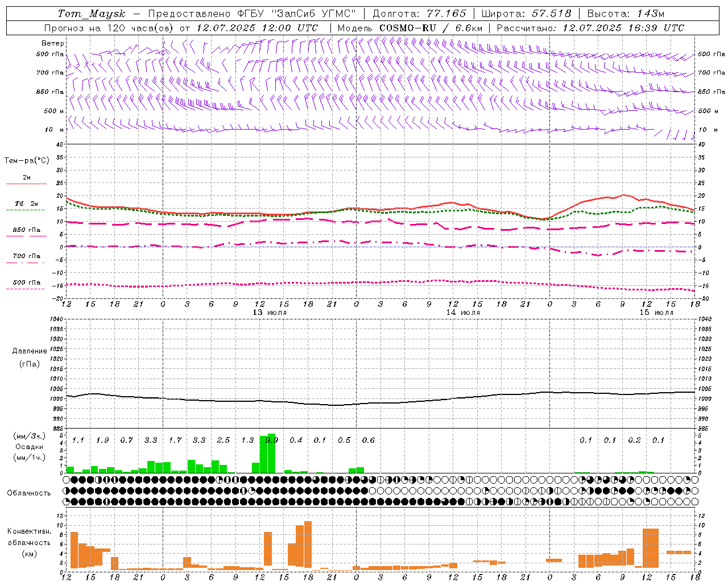Click the Ветер panel label

click(x=53, y=43)
